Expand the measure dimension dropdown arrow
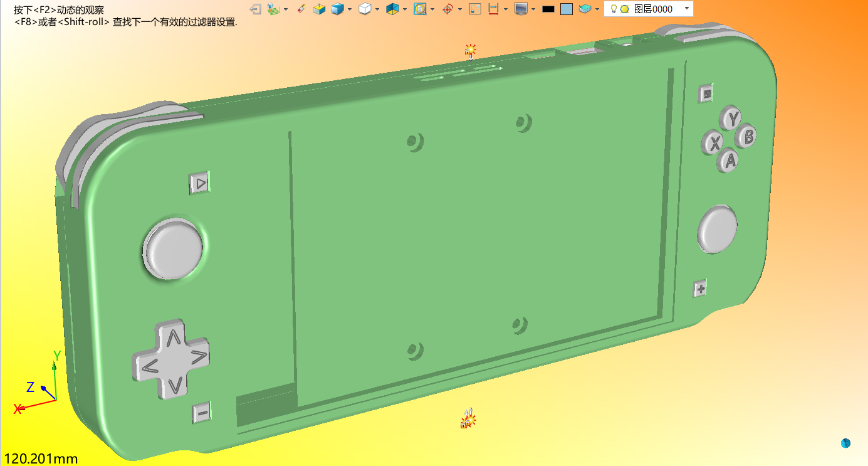The image size is (868, 466). pos(506,9)
